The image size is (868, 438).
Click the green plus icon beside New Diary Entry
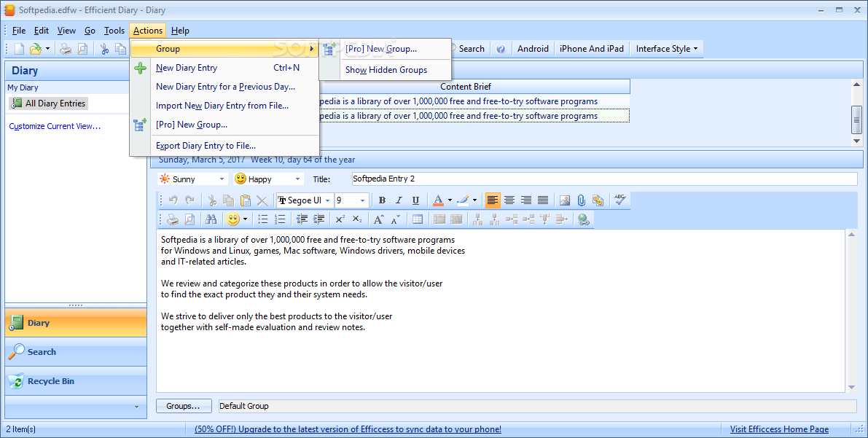[141, 68]
